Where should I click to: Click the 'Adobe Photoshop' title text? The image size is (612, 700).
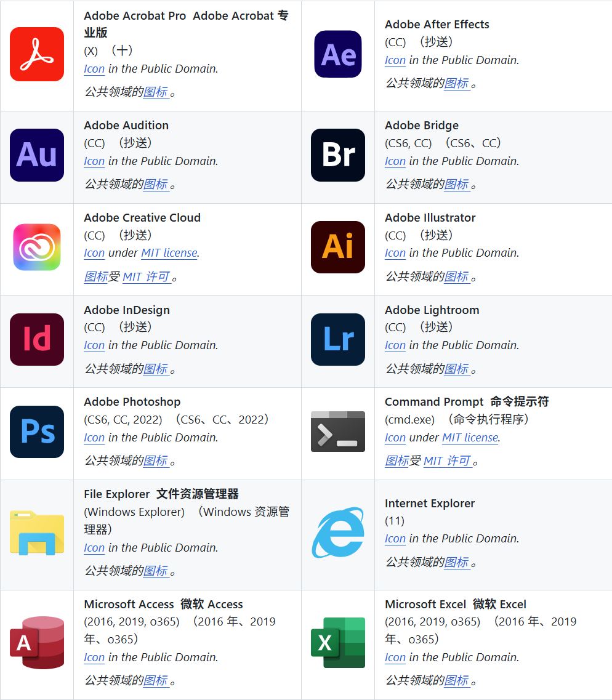[132, 402]
